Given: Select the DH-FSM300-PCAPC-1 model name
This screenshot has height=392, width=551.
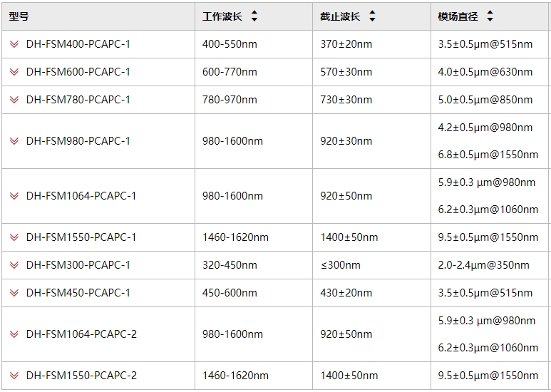Looking at the screenshot, I should pos(78,265).
